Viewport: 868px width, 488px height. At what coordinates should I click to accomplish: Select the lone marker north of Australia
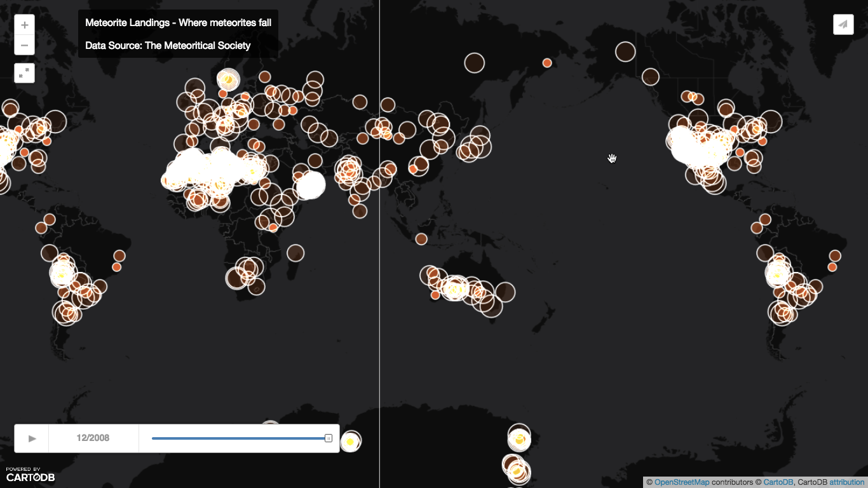[x=421, y=239]
